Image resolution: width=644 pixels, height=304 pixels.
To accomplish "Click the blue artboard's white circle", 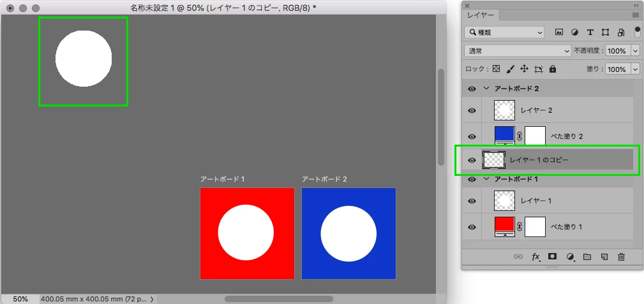I will [x=348, y=233].
